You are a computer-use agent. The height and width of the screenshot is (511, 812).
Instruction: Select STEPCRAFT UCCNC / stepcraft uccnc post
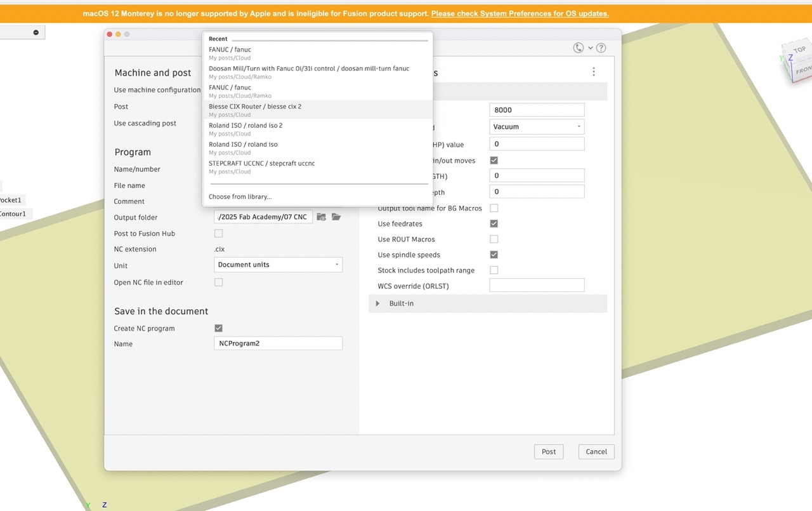coord(317,167)
